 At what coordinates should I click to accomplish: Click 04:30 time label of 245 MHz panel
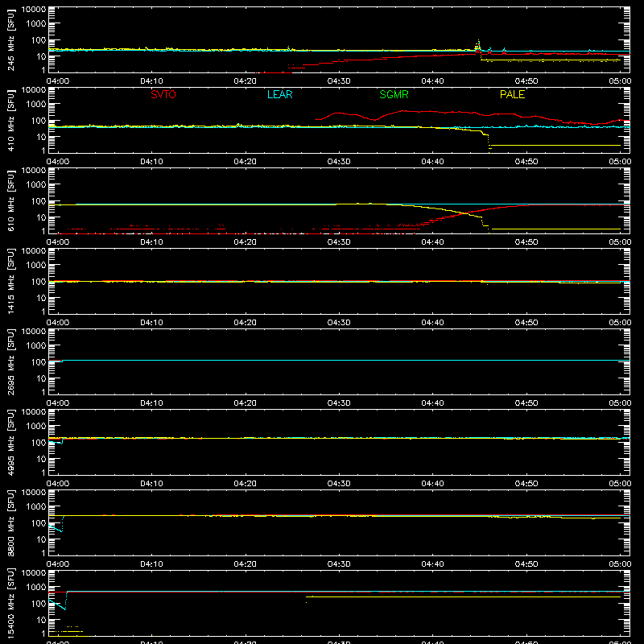(x=339, y=81)
